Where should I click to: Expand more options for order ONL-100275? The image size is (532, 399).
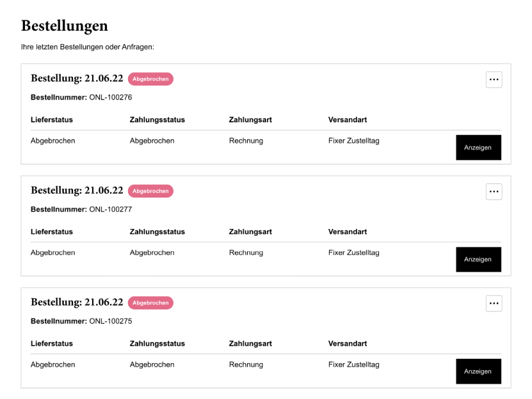click(x=494, y=304)
